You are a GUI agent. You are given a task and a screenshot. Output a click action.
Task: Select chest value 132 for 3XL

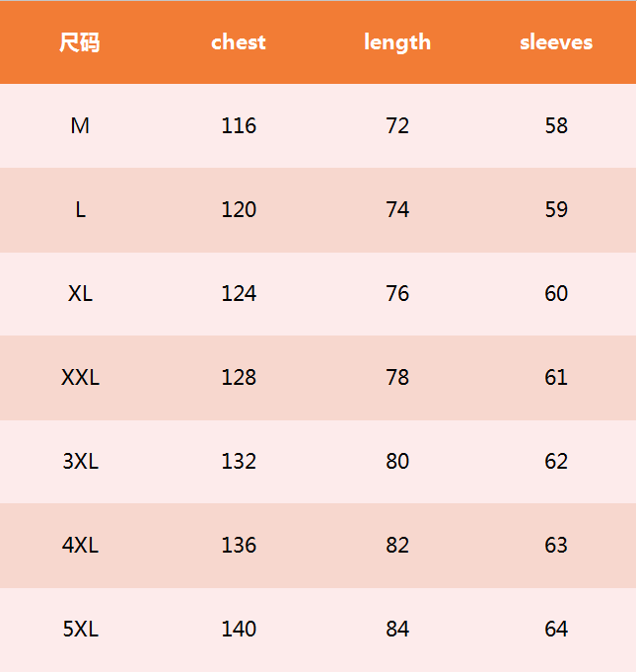(239, 462)
